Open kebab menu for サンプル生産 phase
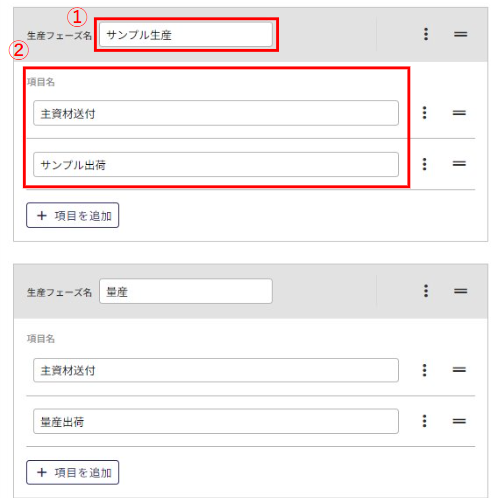Screen dimensions: 494x498 [x=426, y=34]
